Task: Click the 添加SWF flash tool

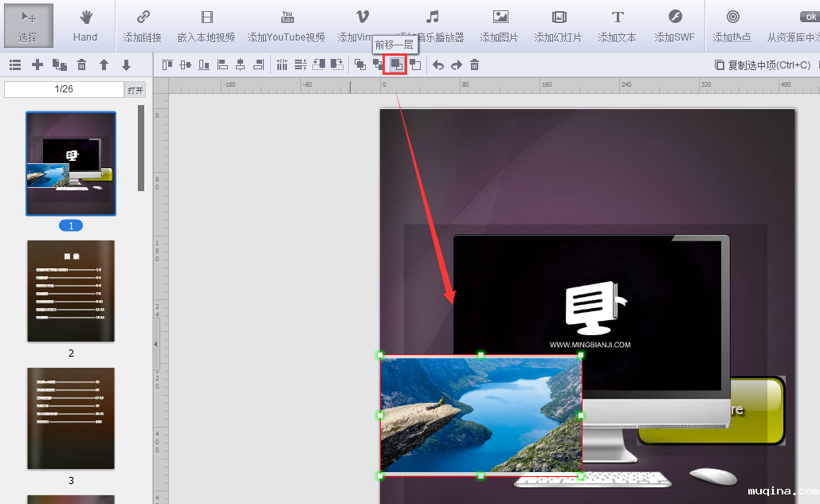Action: pos(675,25)
